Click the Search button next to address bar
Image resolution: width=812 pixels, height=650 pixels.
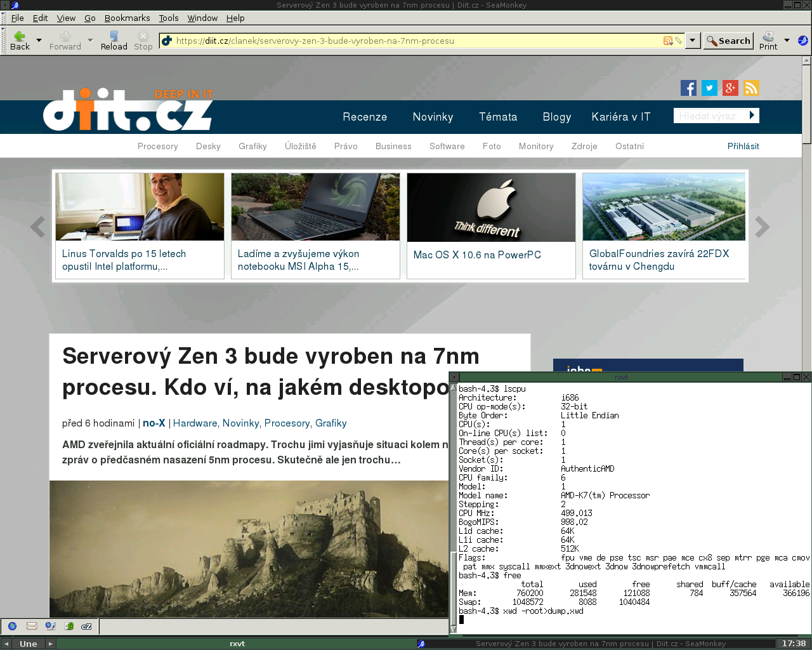(728, 41)
